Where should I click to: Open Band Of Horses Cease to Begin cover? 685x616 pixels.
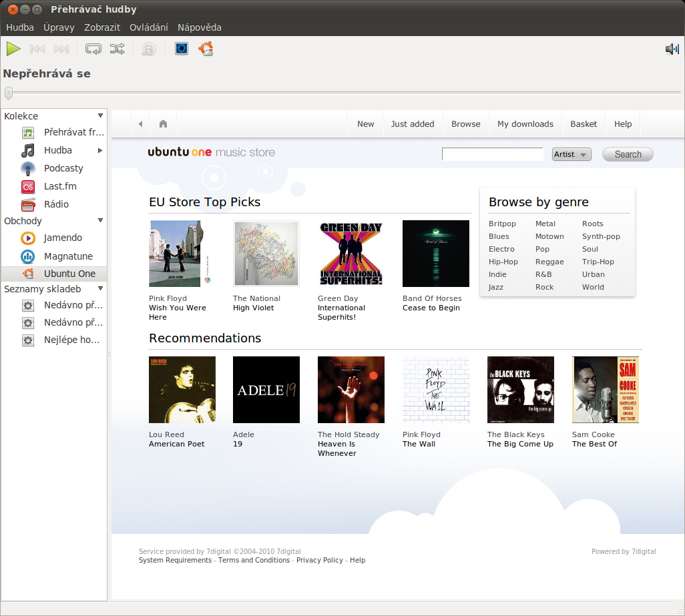point(436,254)
